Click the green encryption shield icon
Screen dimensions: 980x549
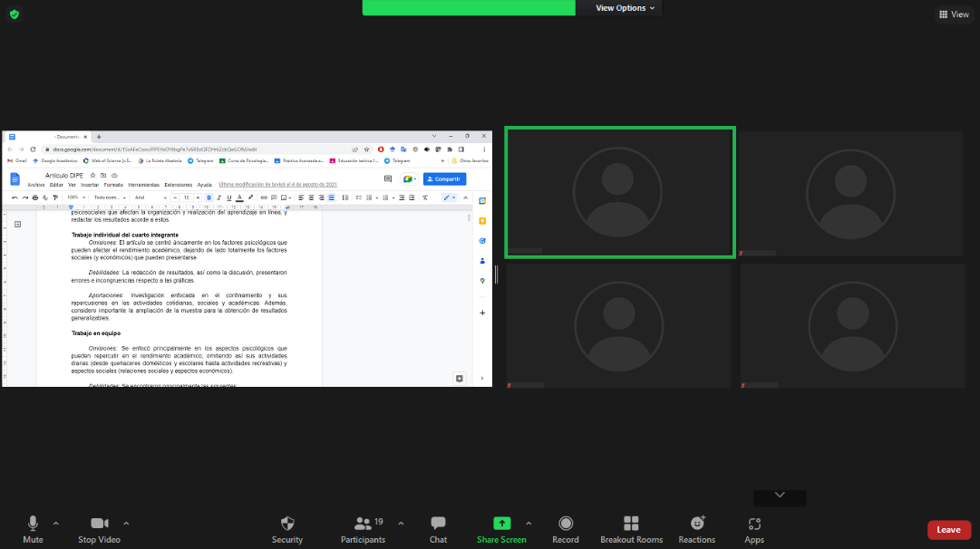click(15, 14)
